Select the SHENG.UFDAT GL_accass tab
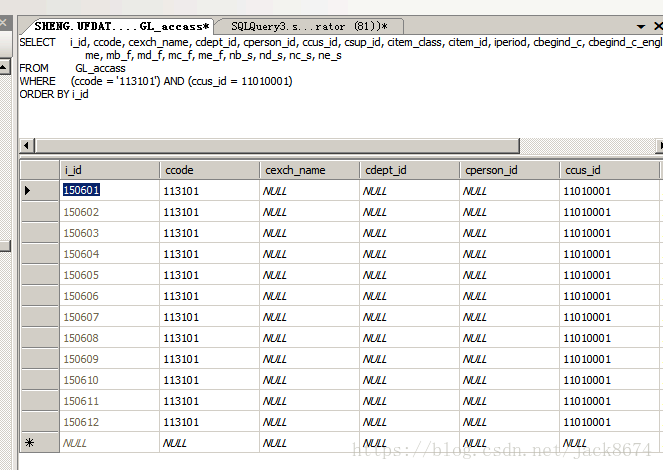The image size is (663, 470). click(122, 25)
